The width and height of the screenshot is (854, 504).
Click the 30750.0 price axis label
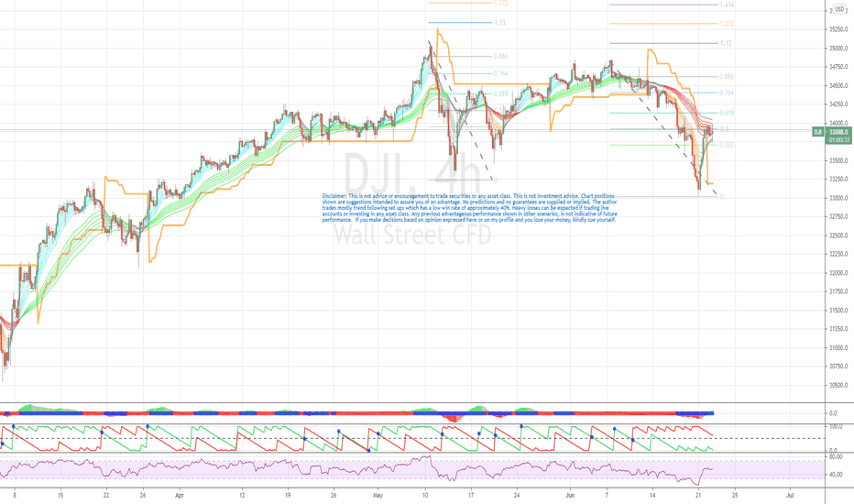[838, 367]
